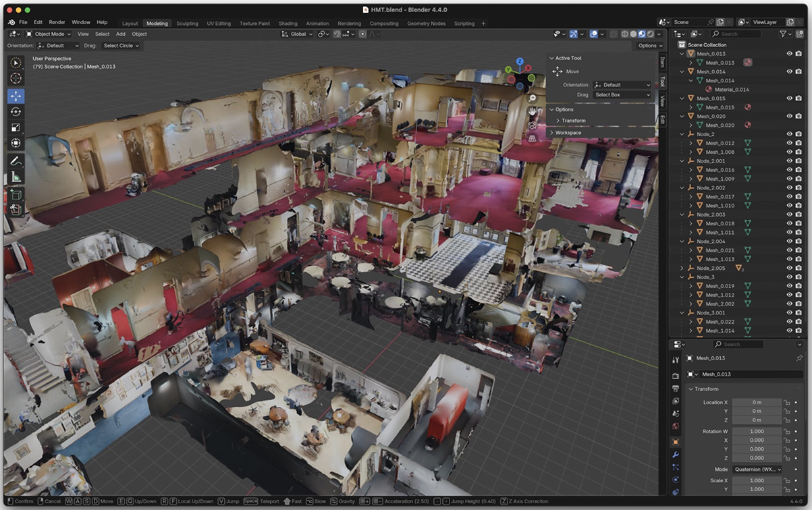812x510 pixels.
Task: Click the Location X value field
Action: (757, 403)
